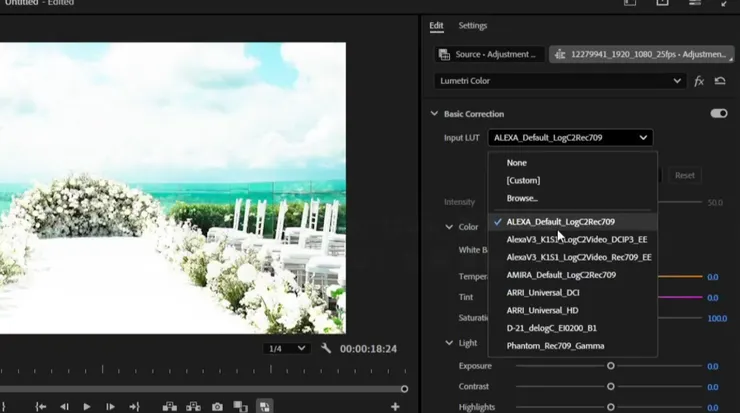This screenshot has width=740, height=413.
Task: Toggle the highlighted comparison view button
Action: 264,406
